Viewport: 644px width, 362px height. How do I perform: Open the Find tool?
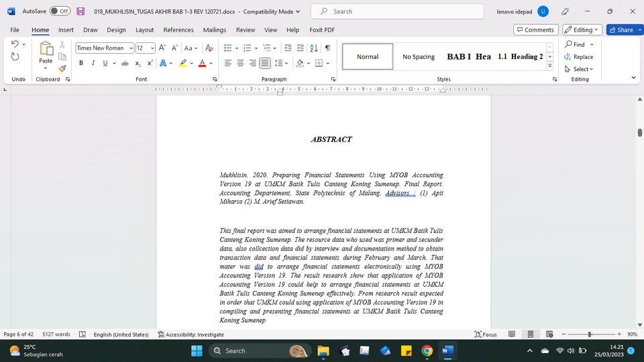coord(575,44)
